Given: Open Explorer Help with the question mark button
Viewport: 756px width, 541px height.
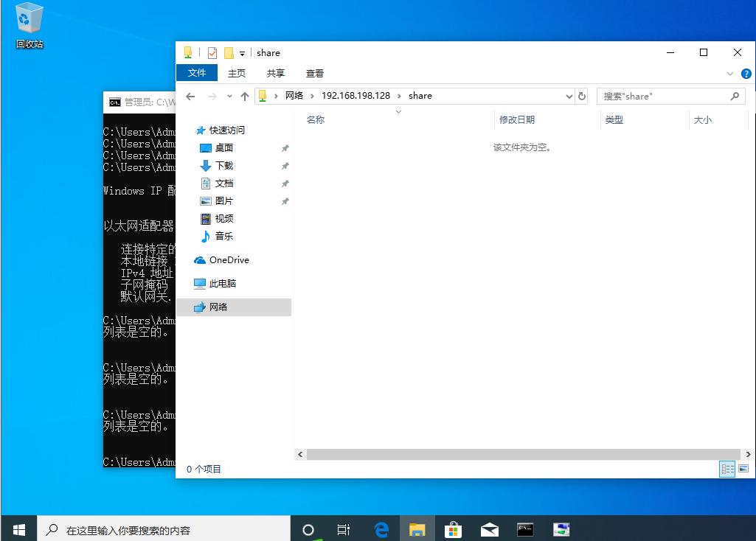Looking at the screenshot, I should pyautogui.click(x=745, y=73).
